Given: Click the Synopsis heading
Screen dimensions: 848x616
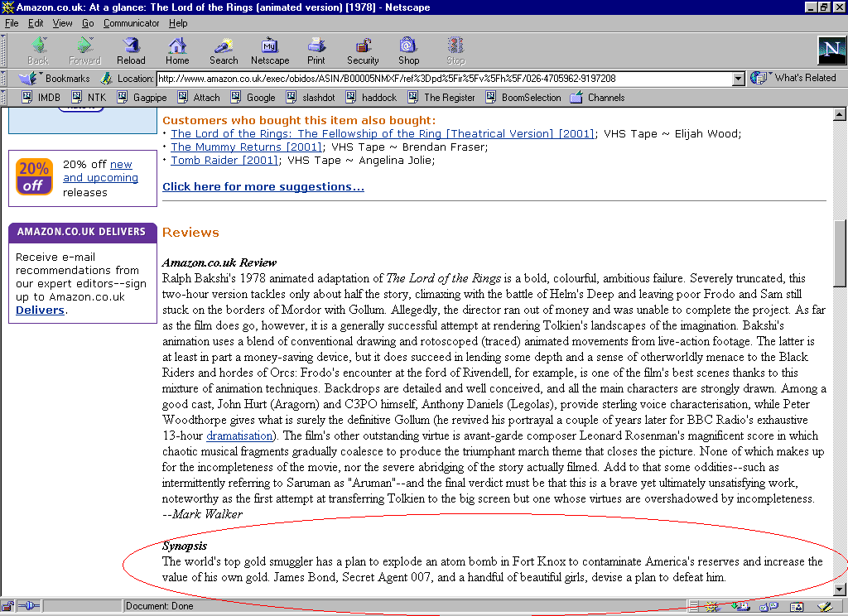Looking at the screenshot, I should [x=185, y=546].
